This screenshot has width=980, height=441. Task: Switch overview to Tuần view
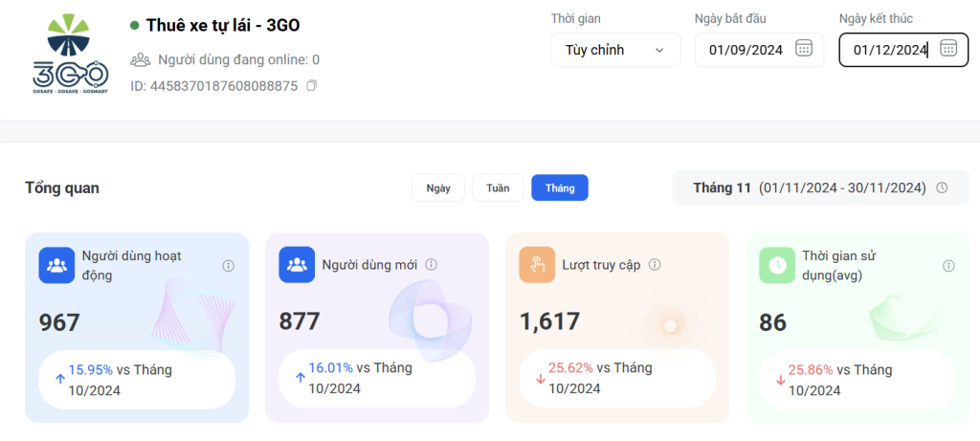pos(498,187)
